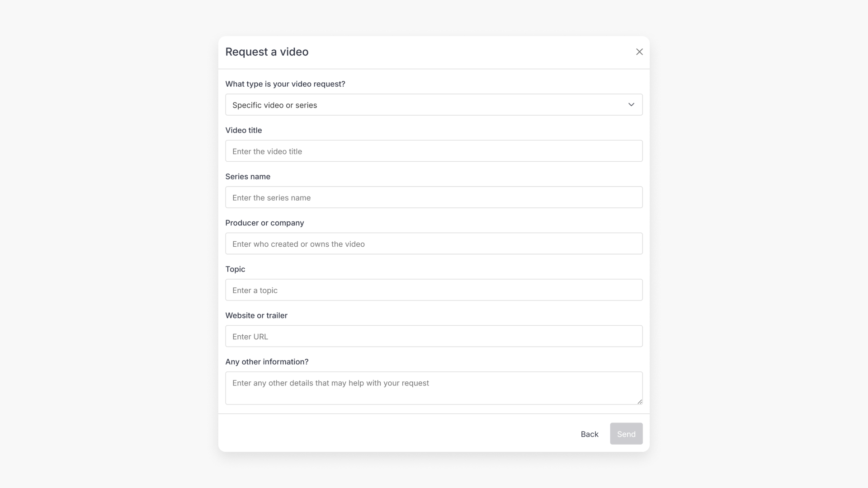Click inside the 'Any other information?' textarea
The width and height of the screenshot is (868, 488).
point(434,388)
